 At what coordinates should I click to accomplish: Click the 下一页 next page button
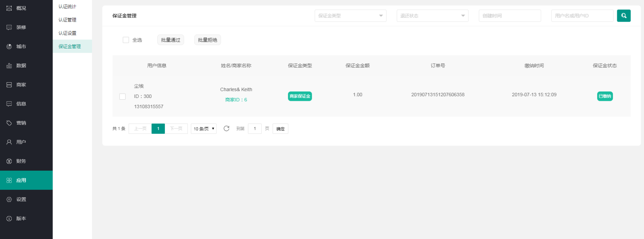coord(176,129)
